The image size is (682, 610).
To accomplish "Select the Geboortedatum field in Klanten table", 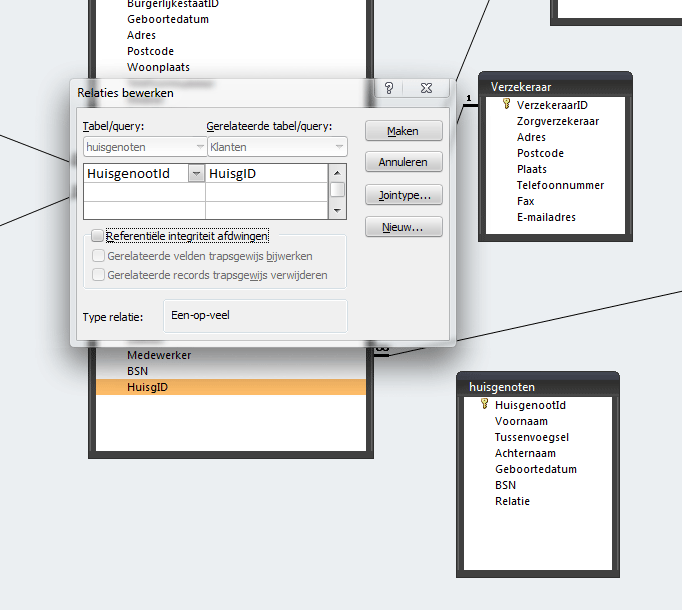I will coord(168,19).
